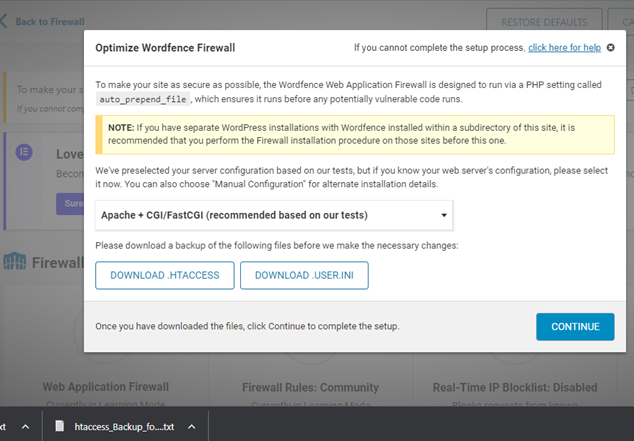This screenshot has width=634, height=441.
Task: Expand htaccess_Backup download options chevron
Action: [x=191, y=426]
